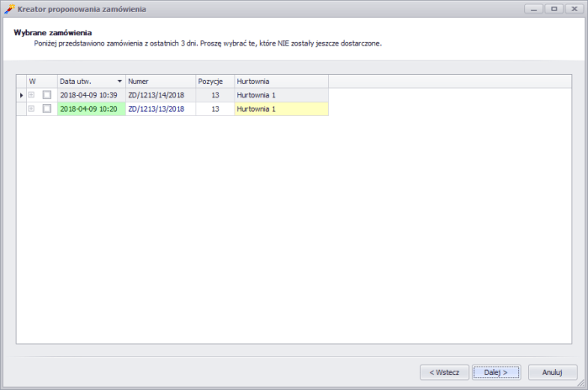Open the sort arrow on Data utw. column
The width and height of the screenshot is (588, 390).
119,82
